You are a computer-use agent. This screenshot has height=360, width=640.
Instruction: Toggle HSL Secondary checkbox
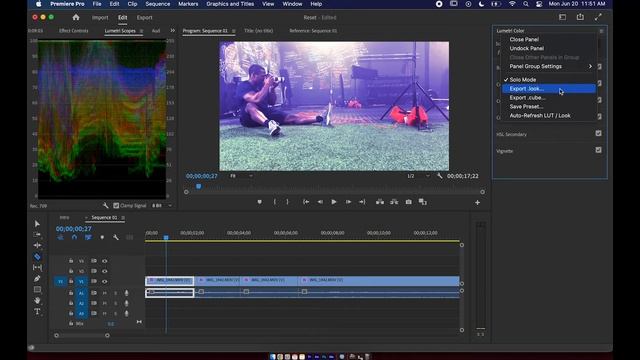pos(598,133)
